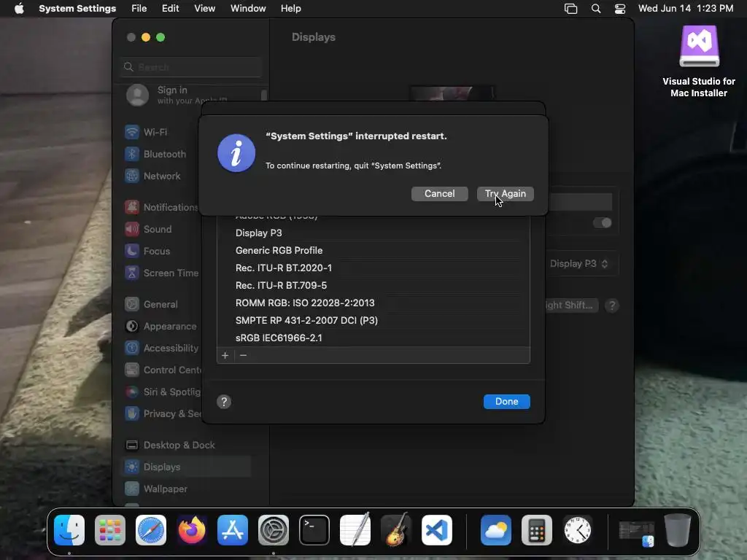Click the blue Done button
Image resolution: width=747 pixels, height=560 pixels.
click(x=506, y=402)
